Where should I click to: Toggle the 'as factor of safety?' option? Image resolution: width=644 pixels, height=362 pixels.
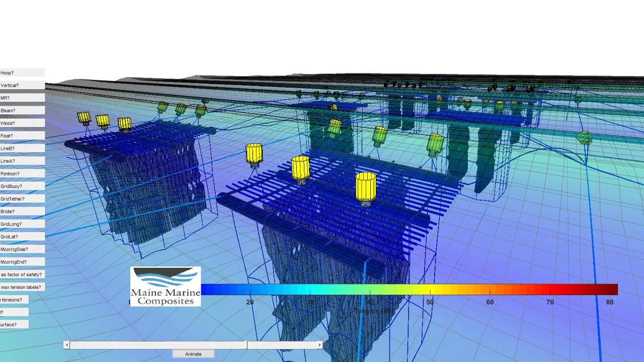pos(22,275)
